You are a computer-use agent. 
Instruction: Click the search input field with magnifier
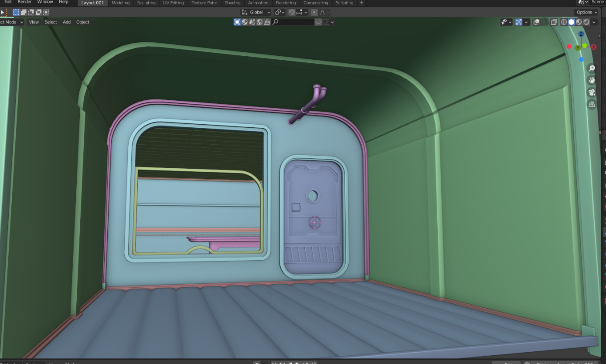pos(293,22)
